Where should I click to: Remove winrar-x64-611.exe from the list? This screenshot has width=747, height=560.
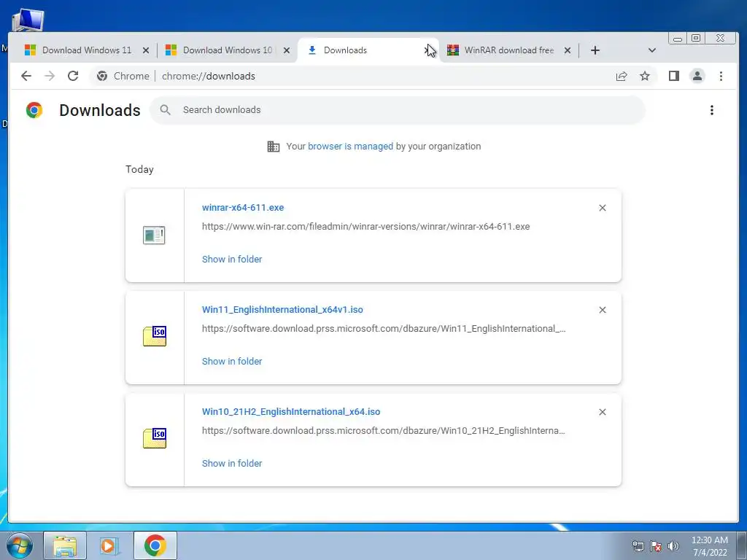coord(602,208)
